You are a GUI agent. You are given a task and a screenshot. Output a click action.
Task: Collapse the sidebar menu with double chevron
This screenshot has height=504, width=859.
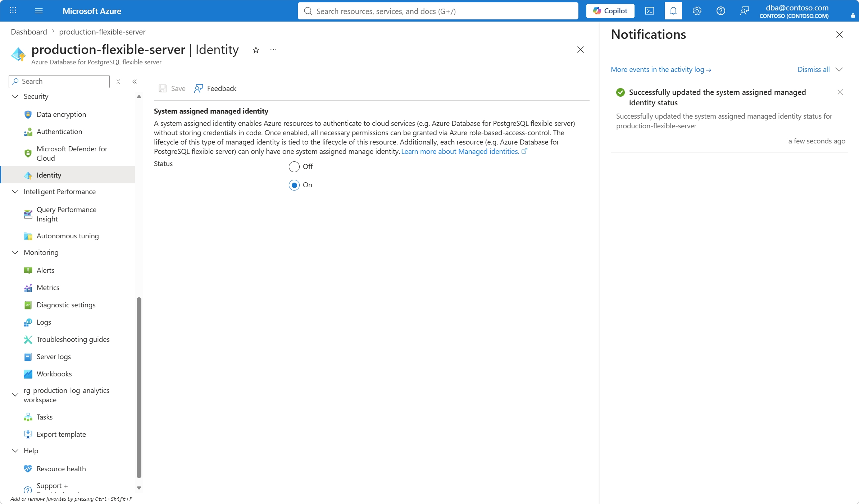tap(135, 82)
